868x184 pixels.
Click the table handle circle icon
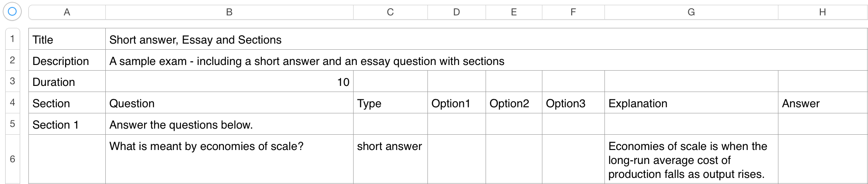pos(12,12)
